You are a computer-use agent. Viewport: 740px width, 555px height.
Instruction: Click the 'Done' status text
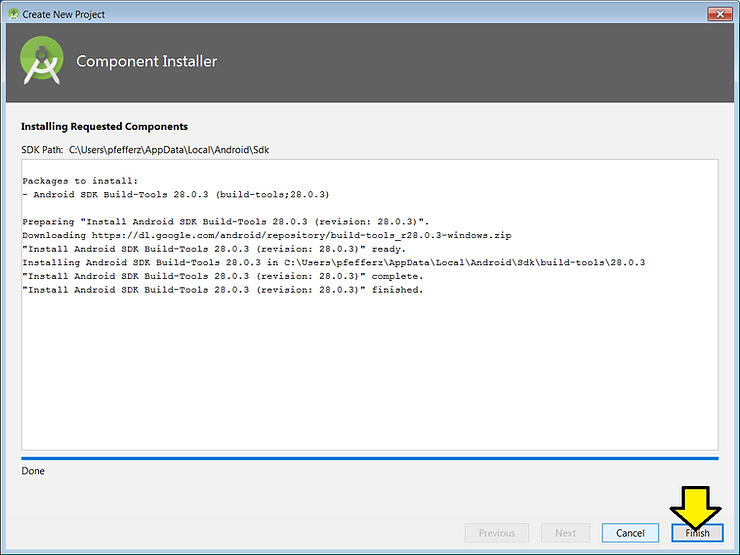click(x=33, y=471)
